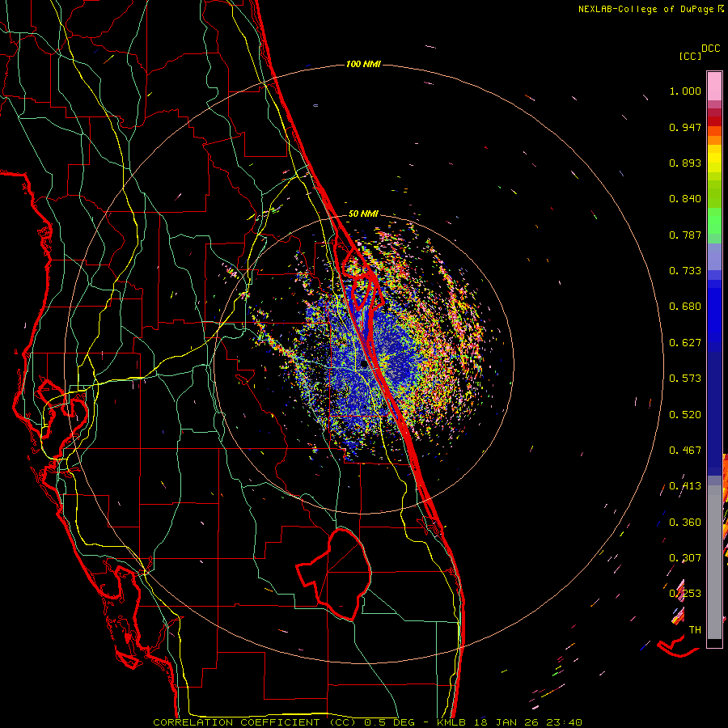Click the 0.787 scale value

point(685,235)
